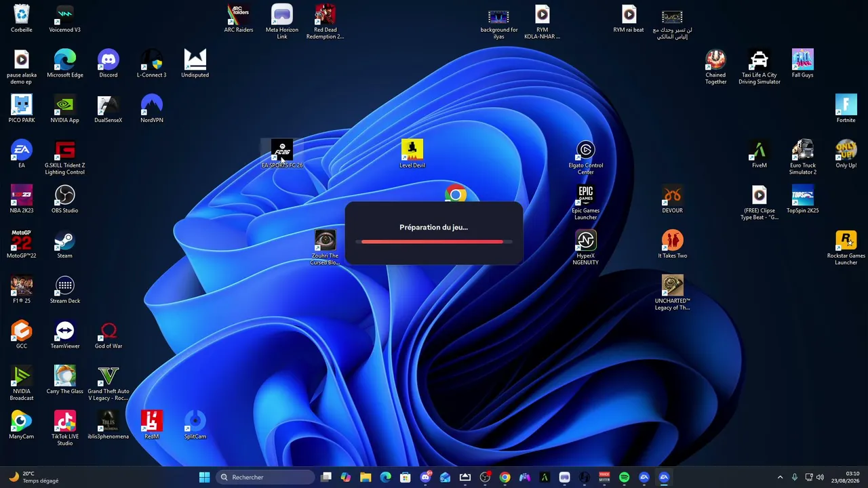Select the Euro Truck Simulator 2 icon
868x488 pixels.
coord(803,157)
